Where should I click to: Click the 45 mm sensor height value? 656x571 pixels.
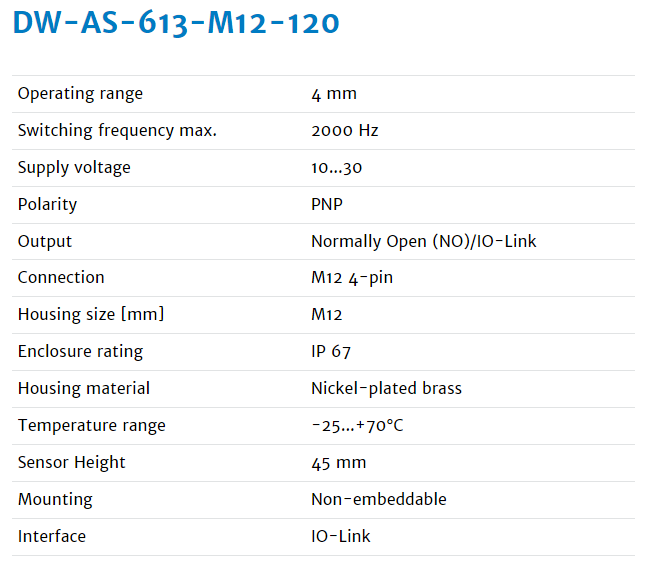(338, 463)
